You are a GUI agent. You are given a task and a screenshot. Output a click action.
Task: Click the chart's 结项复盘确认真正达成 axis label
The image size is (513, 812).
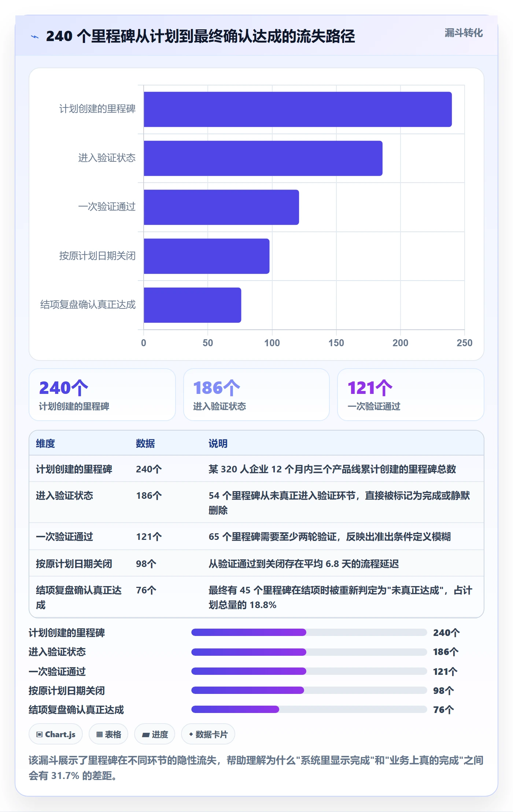88,305
